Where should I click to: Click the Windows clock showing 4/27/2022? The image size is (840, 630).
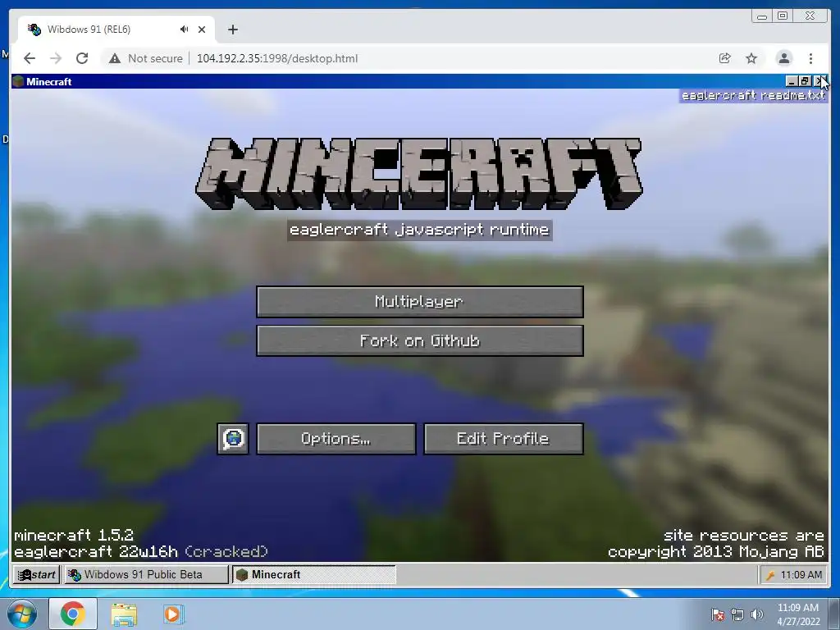point(798,614)
